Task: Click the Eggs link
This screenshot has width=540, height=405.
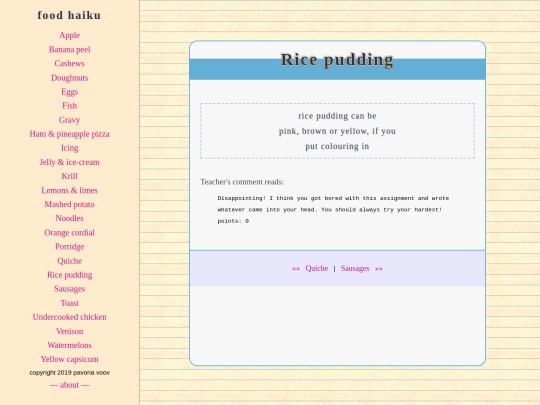Action: (x=70, y=92)
